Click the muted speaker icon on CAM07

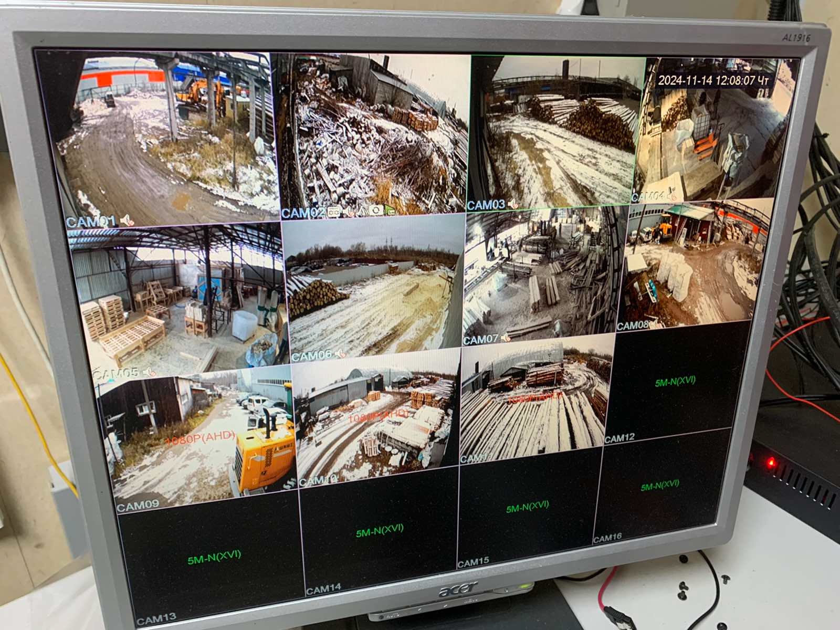pyautogui.click(x=506, y=338)
